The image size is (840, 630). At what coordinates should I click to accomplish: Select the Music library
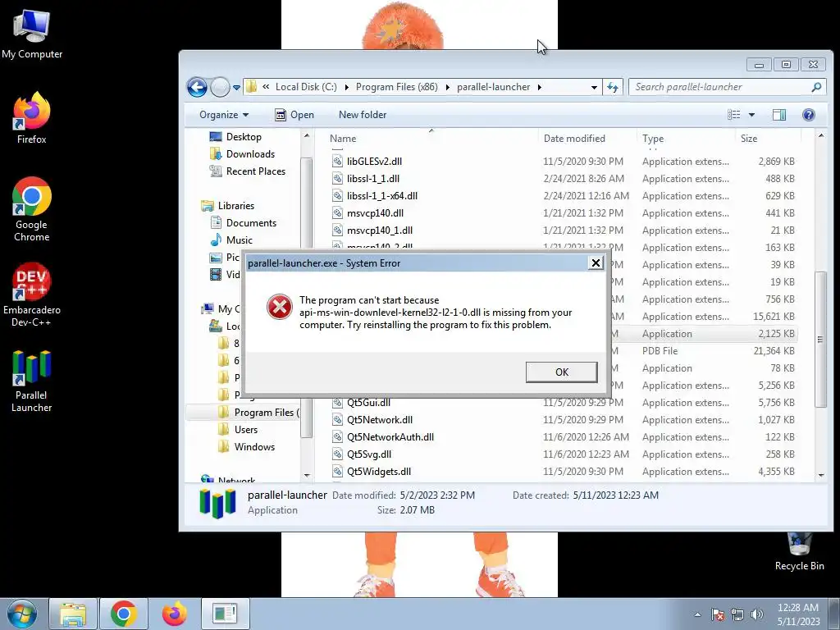(x=231, y=240)
